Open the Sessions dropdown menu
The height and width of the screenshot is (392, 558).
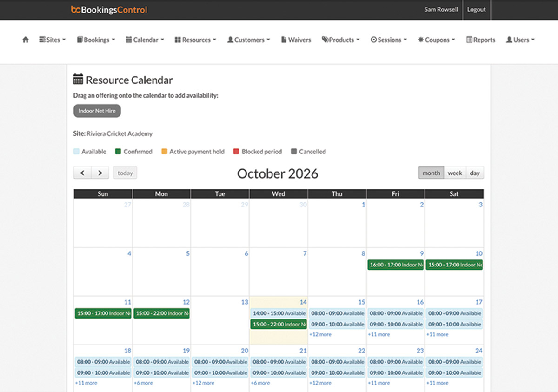(389, 40)
